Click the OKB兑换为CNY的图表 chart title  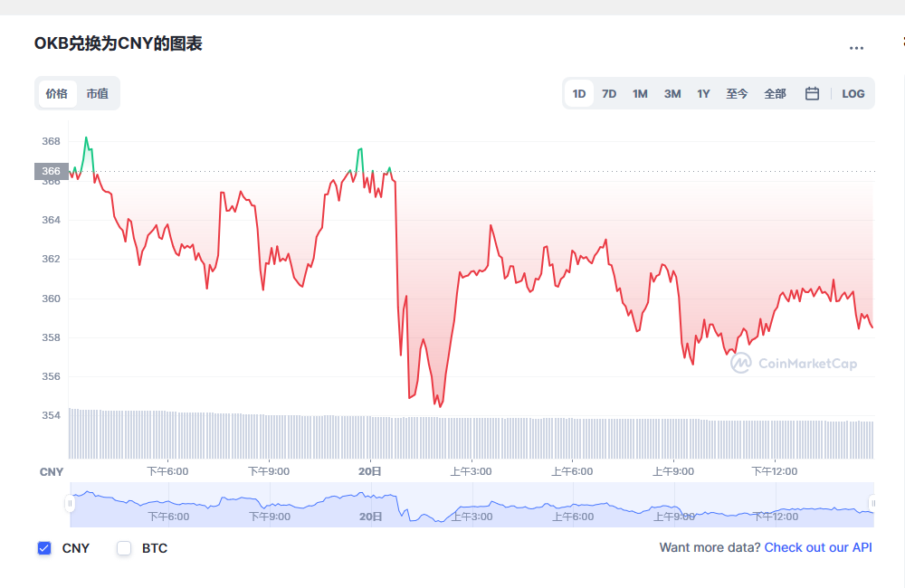click(x=119, y=43)
